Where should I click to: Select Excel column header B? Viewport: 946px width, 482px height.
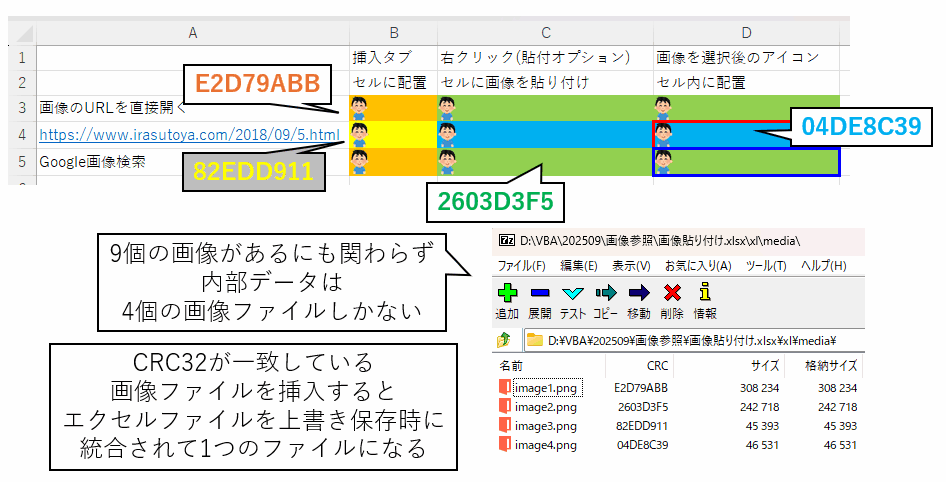click(393, 33)
